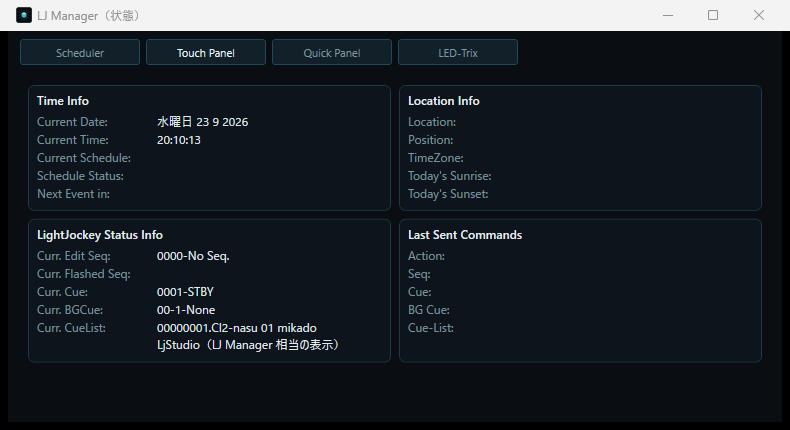Viewport: 790px width, 430px height.
Task: Click the LightJockey Status Info heading
Action: point(100,235)
